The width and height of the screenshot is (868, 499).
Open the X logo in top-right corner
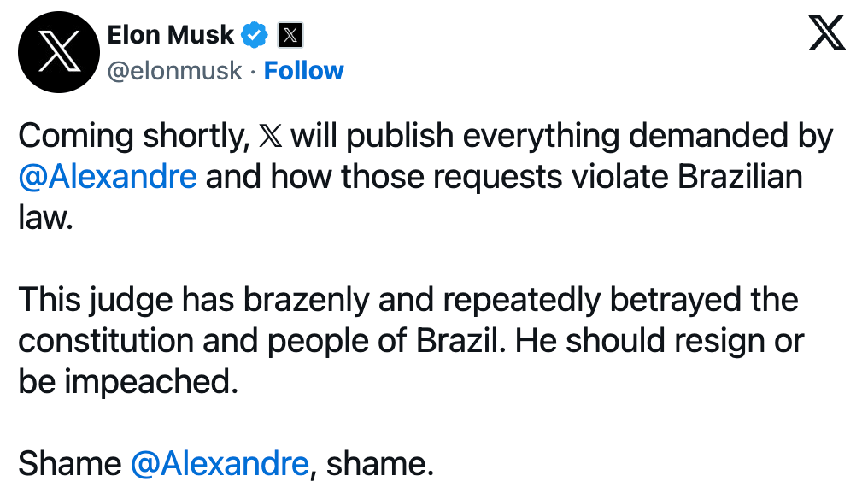point(827,32)
